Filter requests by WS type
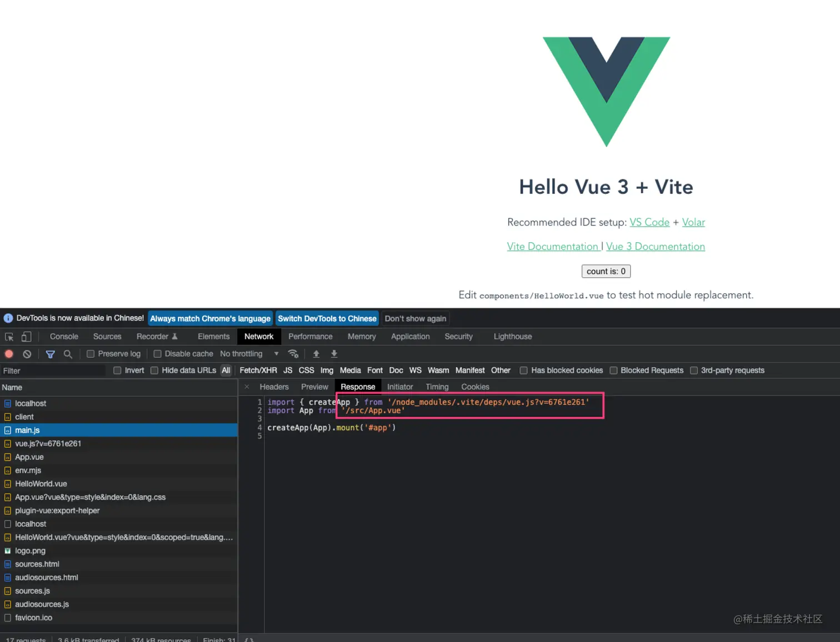840x642 pixels. tap(416, 370)
